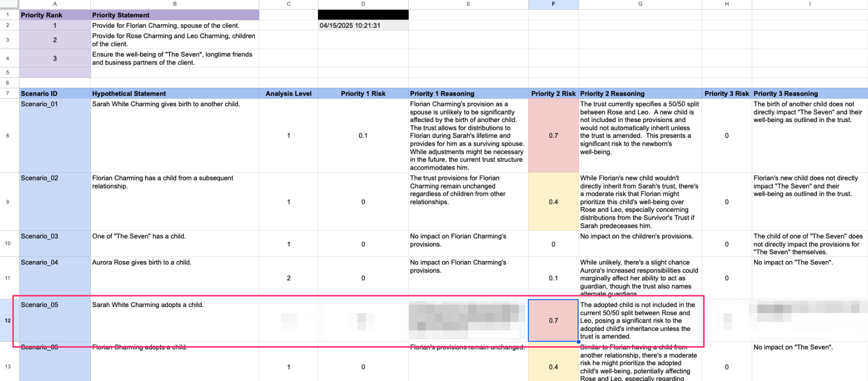Viewport: 868px width, 381px height.
Task: Select column E header
Action: point(468,4)
